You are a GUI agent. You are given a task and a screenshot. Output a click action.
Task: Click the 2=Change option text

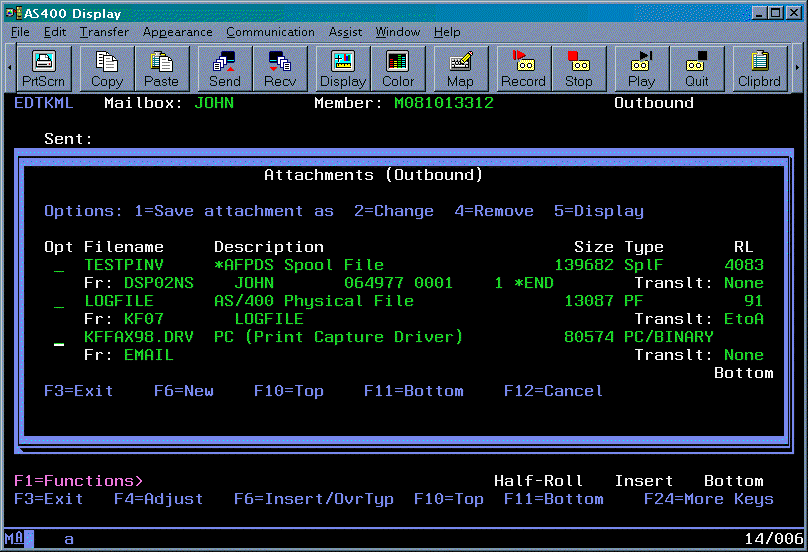[x=394, y=211]
